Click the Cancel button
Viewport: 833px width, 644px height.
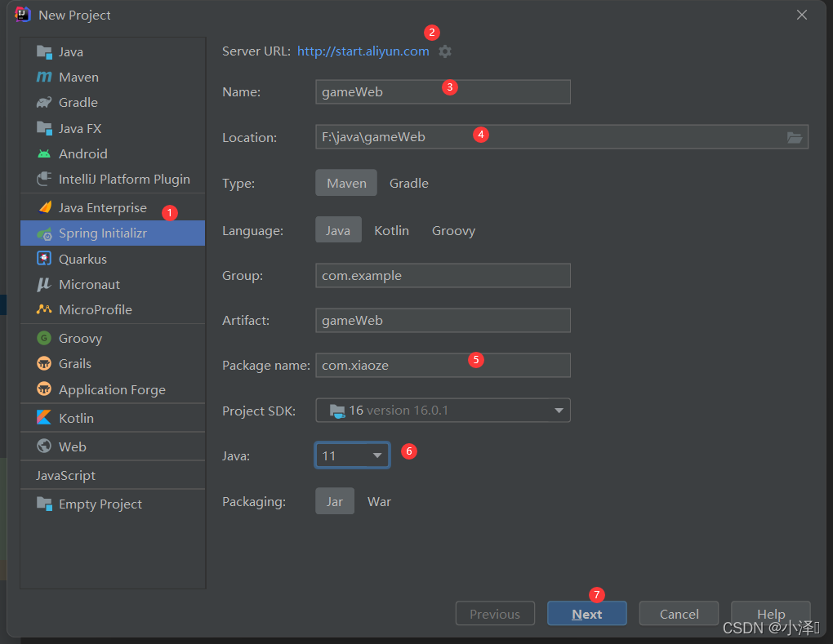[x=679, y=614]
